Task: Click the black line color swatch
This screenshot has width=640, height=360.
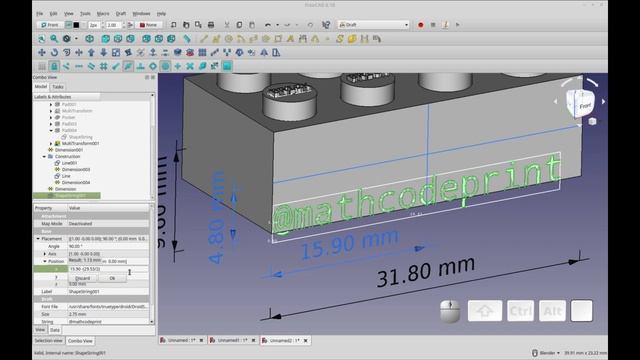Action: pos(76,25)
